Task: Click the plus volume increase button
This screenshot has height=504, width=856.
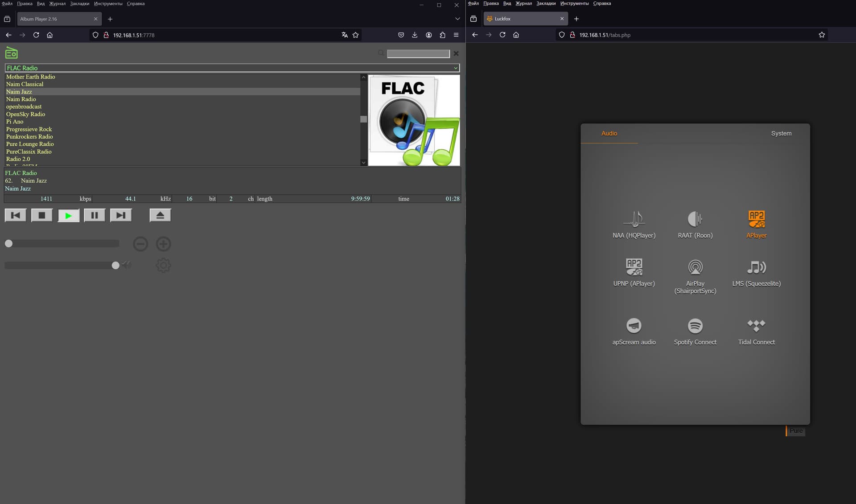Action: click(x=163, y=244)
